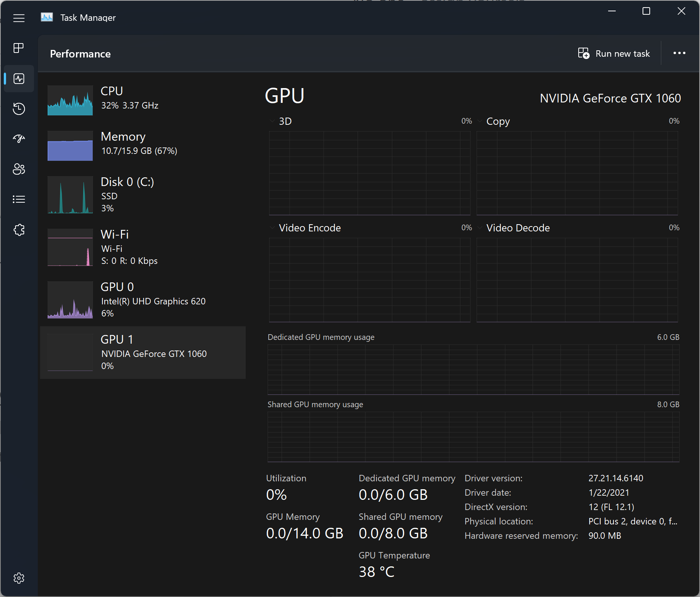700x597 pixels.
Task: Open the Video Encode graph dropdown
Action: coord(273,228)
